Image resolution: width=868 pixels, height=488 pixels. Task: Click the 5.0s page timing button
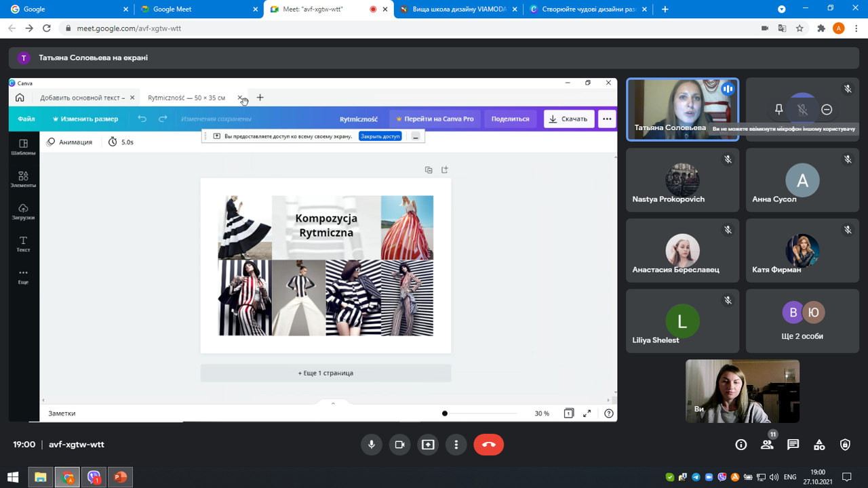tap(121, 142)
